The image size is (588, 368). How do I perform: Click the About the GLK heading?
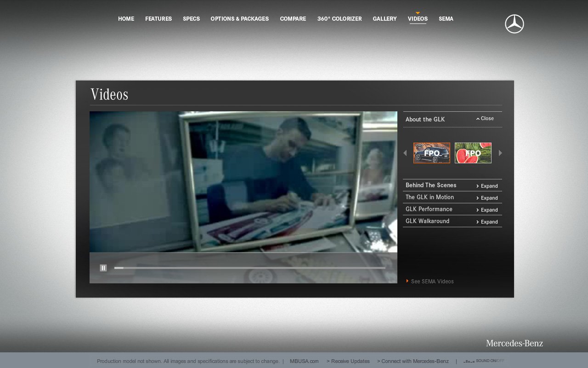point(425,119)
